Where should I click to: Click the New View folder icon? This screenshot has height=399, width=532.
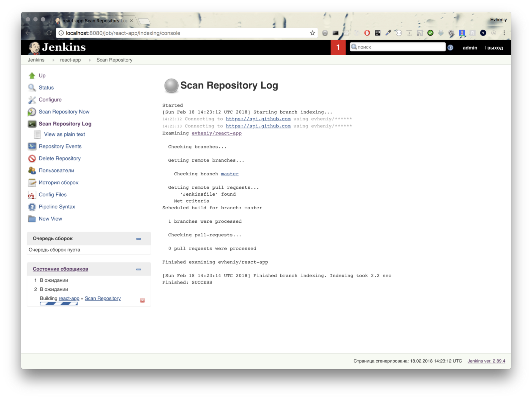coord(32,219)
